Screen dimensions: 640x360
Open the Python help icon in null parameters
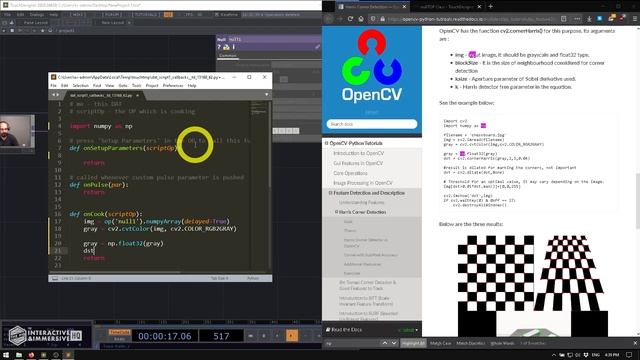(226, 47)
